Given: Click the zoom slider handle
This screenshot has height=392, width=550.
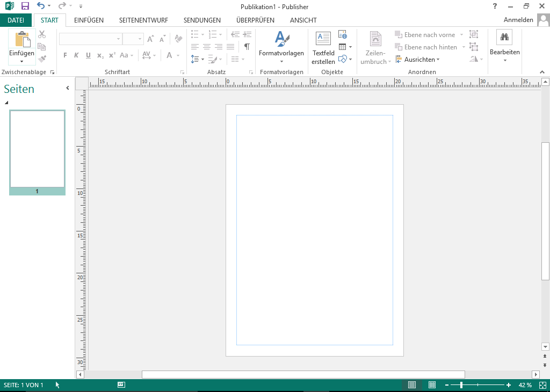Looking at the screenshot, I should pos(461,385).
